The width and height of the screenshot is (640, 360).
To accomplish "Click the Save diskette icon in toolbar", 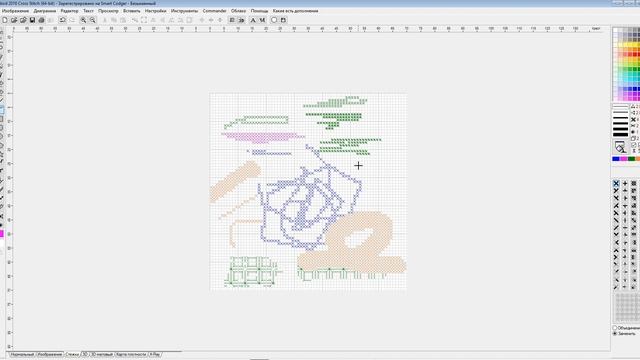I will pos(32,20).
